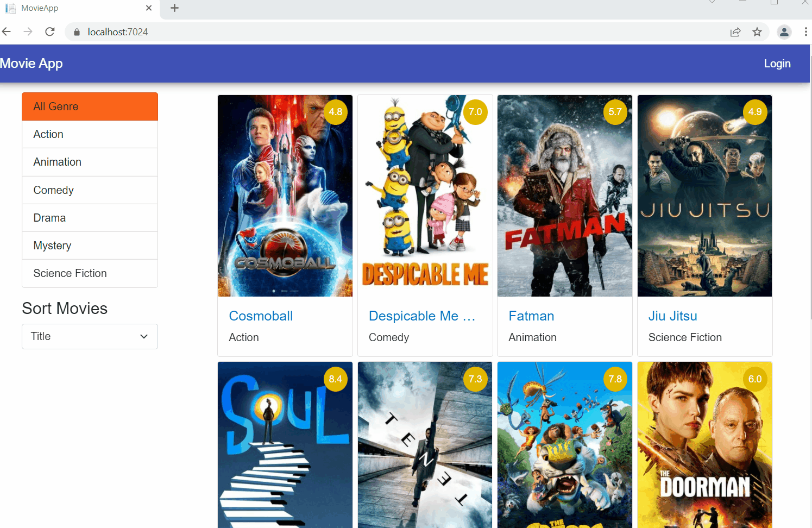Click the browser back arrow

point(7,32)
